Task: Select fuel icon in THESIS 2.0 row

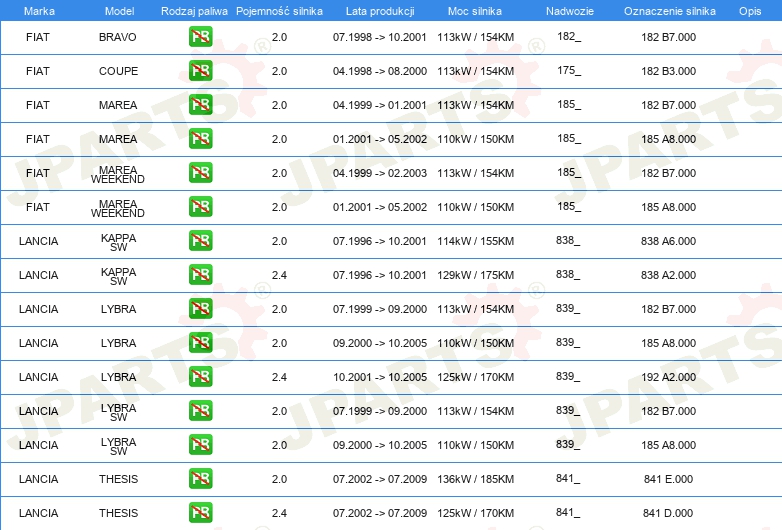Action: pos(200,478)
